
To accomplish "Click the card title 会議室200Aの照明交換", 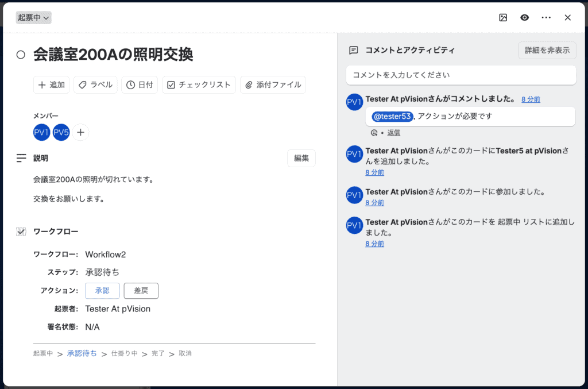I will coord(113,55).
